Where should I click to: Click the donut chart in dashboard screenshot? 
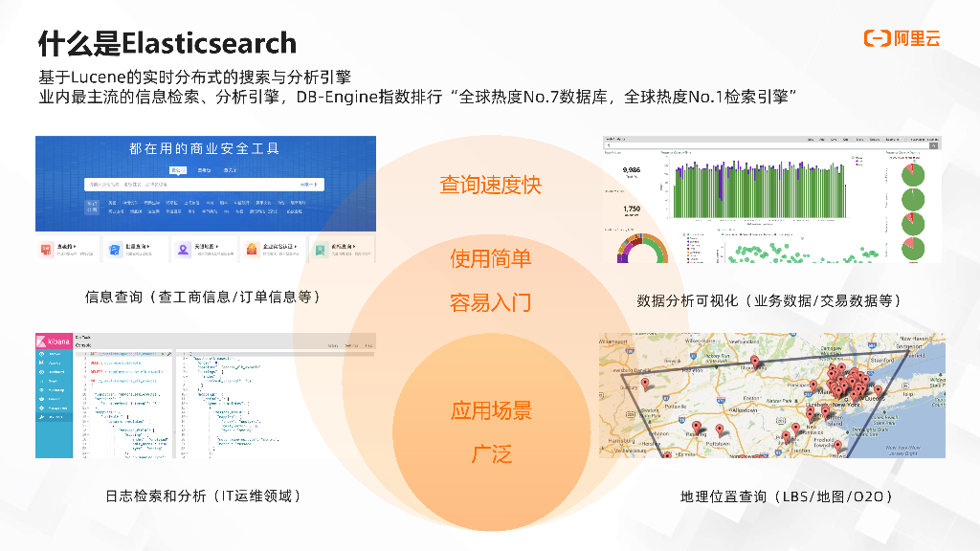coord(642,249)
